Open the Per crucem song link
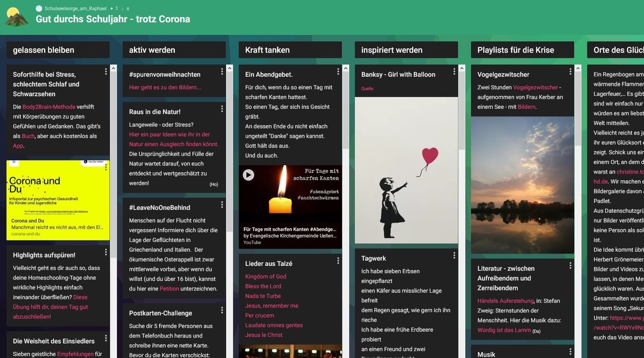644x358 pixels. [x=260, y=315]
